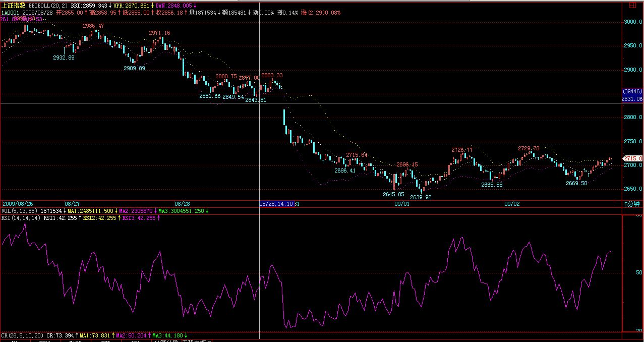Click the crosshair price tag 2831.06
The height and width of the screenshot is (342, 644).
632,99
